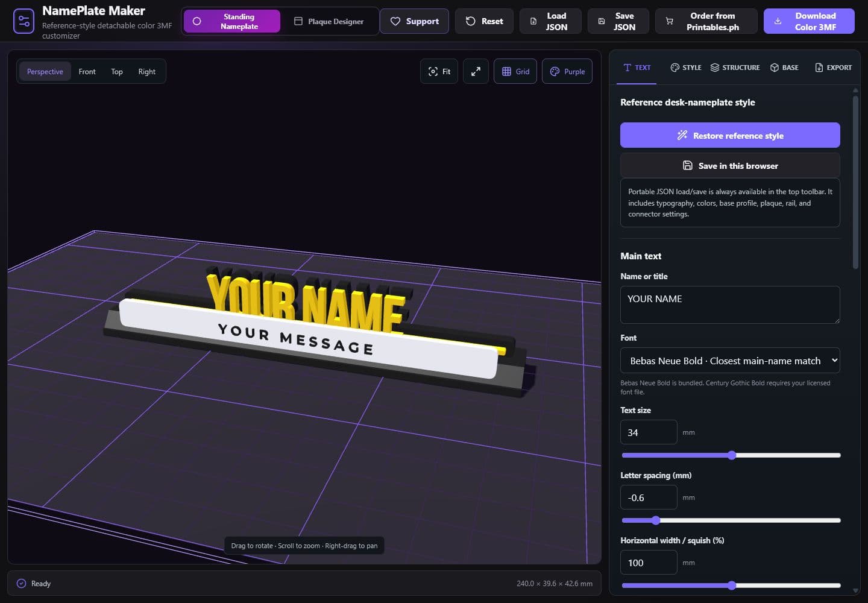Open the Font dropdown

pos(730,361)
